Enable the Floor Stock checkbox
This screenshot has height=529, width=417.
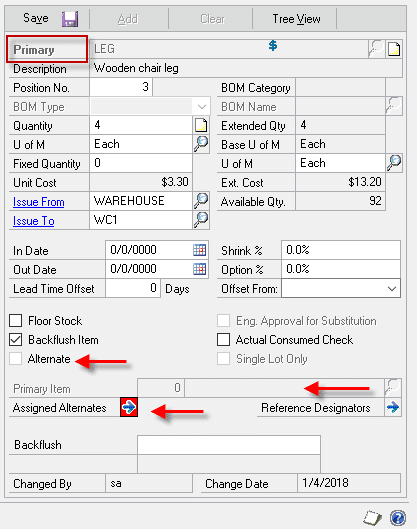pyautogui.click(x=16, y=321)
